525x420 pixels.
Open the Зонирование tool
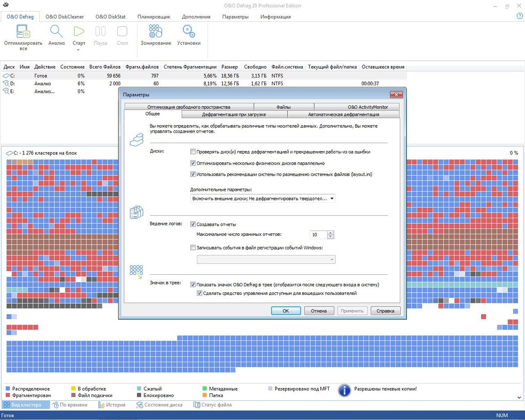click(156, 31)
